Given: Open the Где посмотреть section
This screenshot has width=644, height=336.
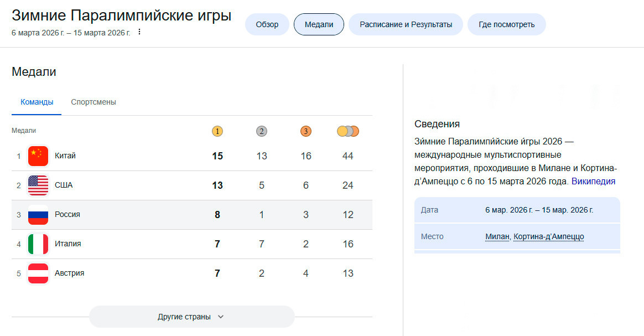Looking at the screenshot, I should (506, 24).
